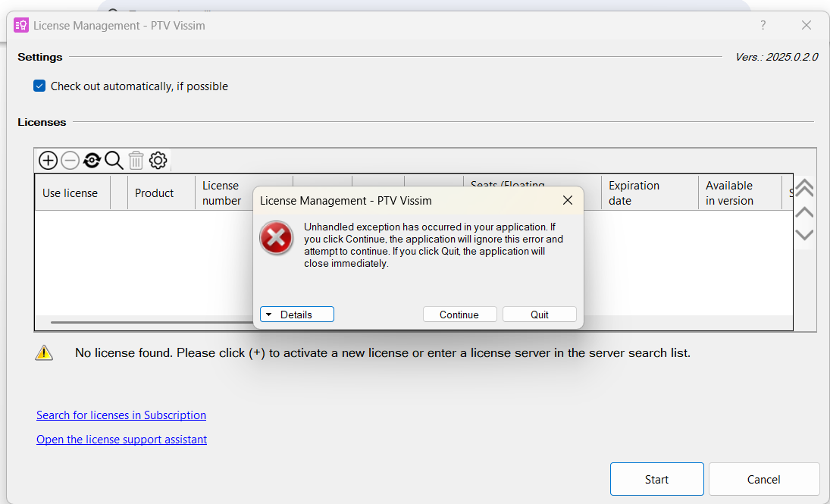This screenshot has height=504, width=830.
Task: Click the trash delete license icon
Action: 136,160
